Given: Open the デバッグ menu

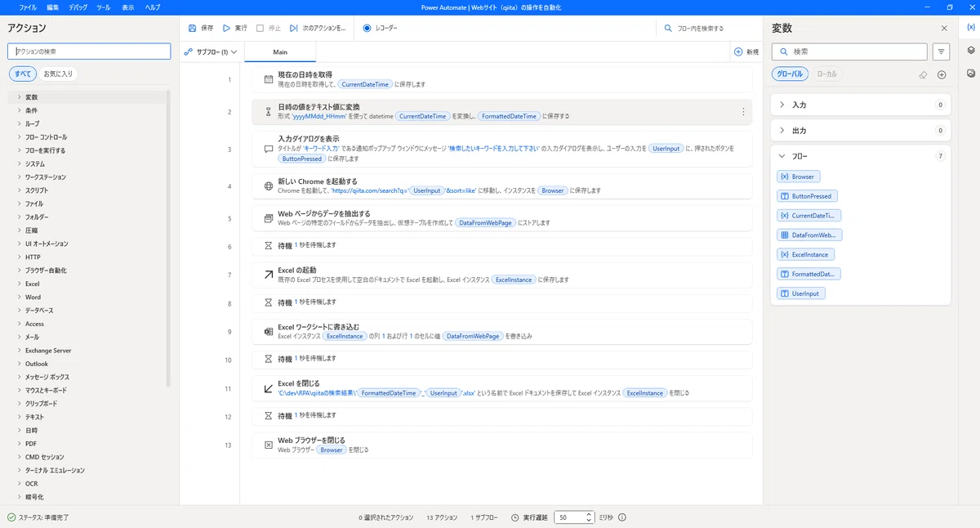Looking at the screenshot, I should pos(78,7).
